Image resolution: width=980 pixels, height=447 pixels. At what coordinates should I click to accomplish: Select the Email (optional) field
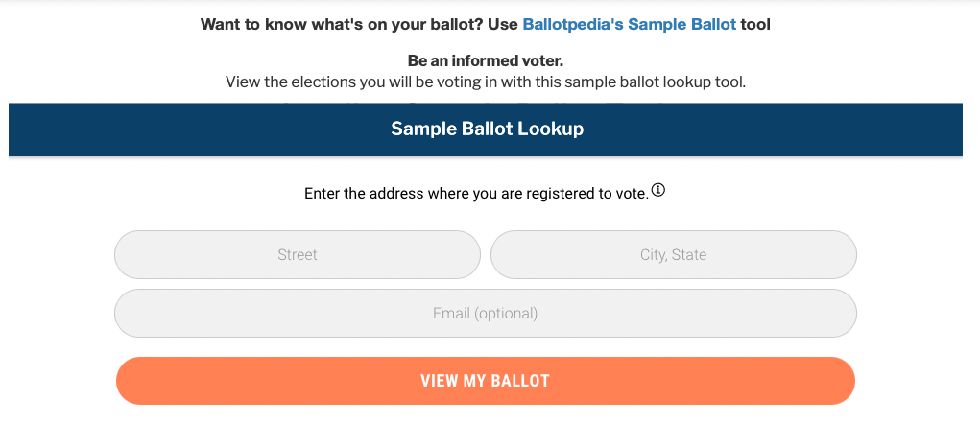[x=485, y=314]
